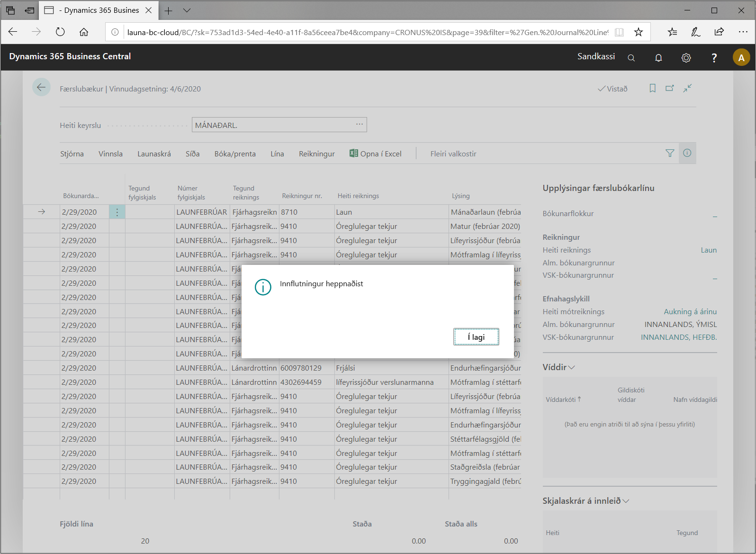Open the notifications bell
Screen dimensions: 756x554
pos(658,58)
